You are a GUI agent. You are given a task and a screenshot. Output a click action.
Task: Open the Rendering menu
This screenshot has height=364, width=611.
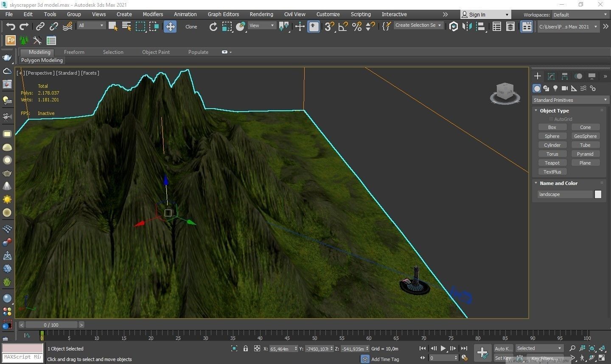261,14
